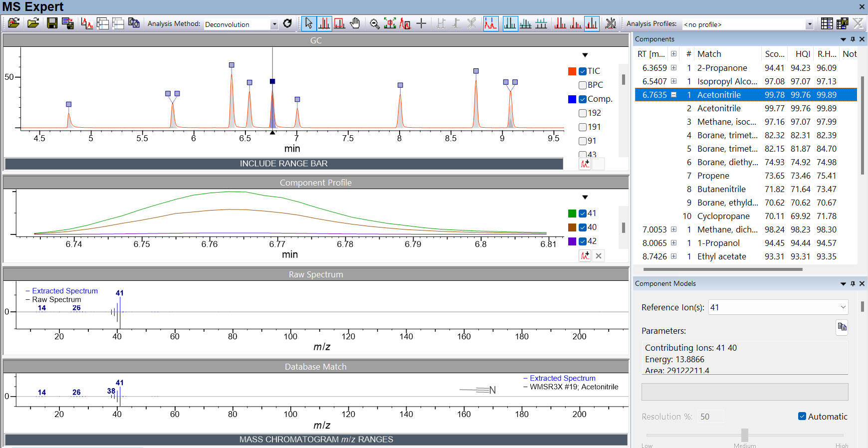Click the MASS CHROMATOGRAM m/z RANGES bar
Screen dimensions: 868x448
[316, 440]
